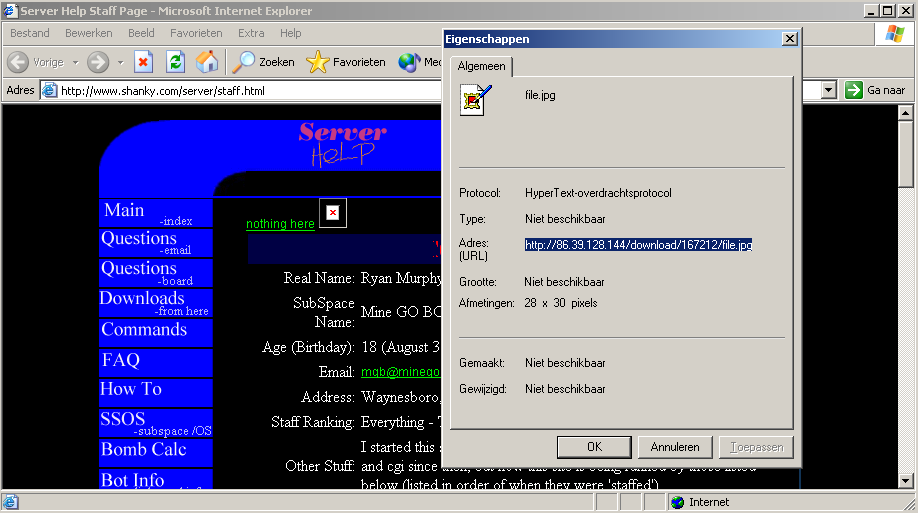Click 'HyperText-overdrachtsprotocol' protocol value
Image resolution: width=918 pixels, height=513 pixels.
point(598,193)
